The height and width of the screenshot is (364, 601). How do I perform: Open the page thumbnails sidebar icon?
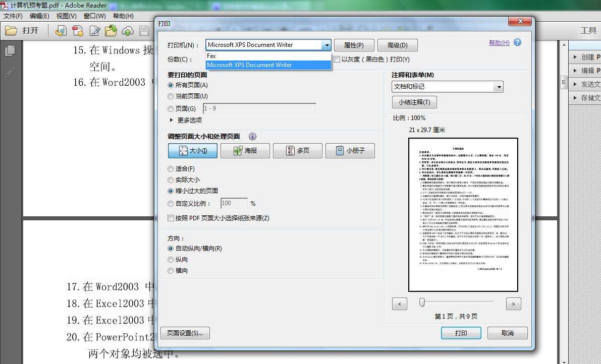11,50
